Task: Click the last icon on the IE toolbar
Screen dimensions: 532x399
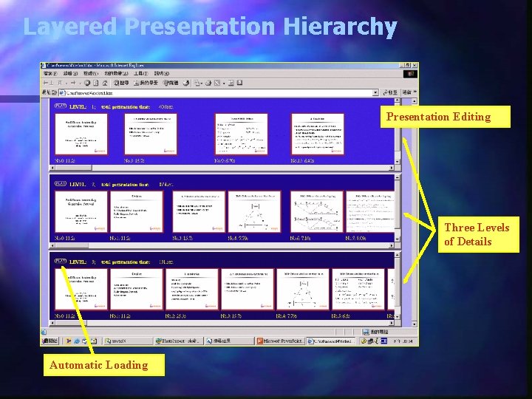Action: pos(239,83)
